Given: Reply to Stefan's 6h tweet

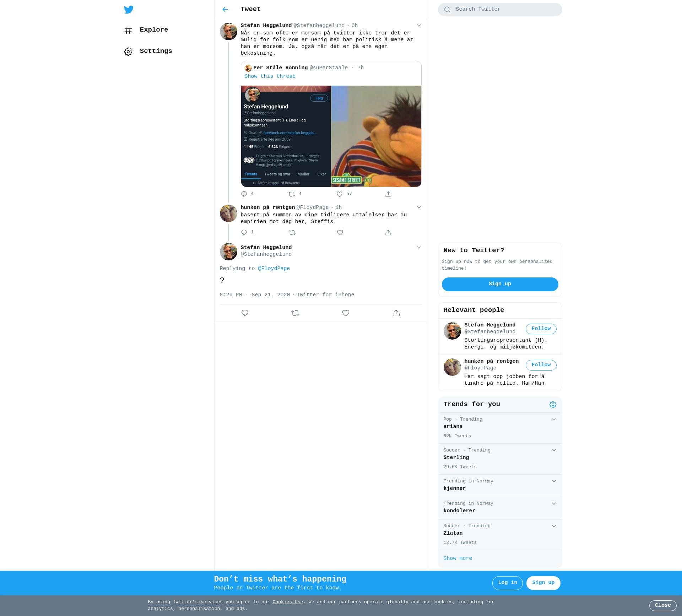Looking at the screenshot, I should click(244, 194).
